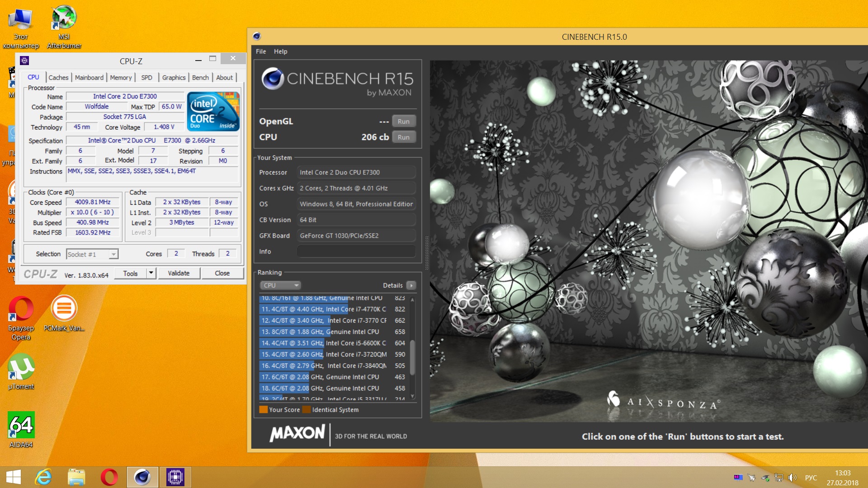868x488 pixels.
Task: Open the Windows Start button
Action: (x=14, y=477)
